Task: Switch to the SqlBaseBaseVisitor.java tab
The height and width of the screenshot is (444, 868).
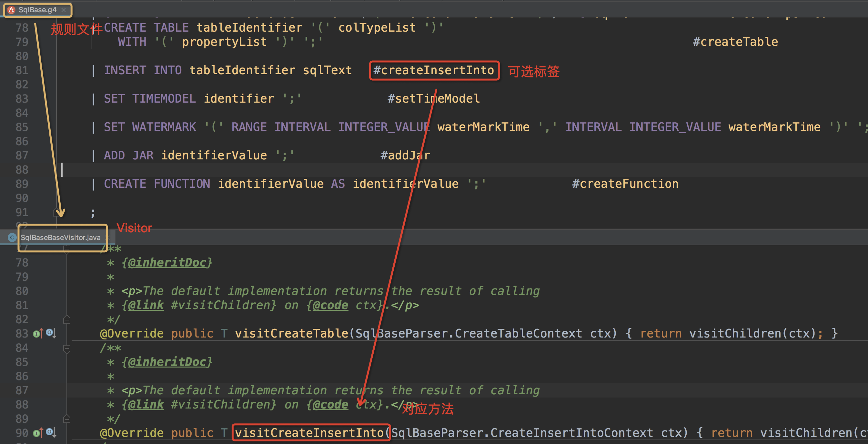Action: pyautogui.click(x=61, y=237)
